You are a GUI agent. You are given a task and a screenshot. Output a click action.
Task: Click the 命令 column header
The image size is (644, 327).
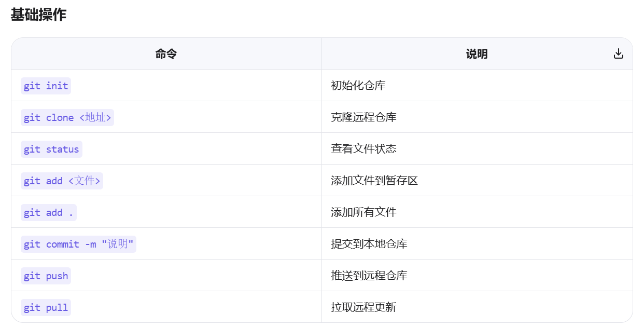pos(166,54)
